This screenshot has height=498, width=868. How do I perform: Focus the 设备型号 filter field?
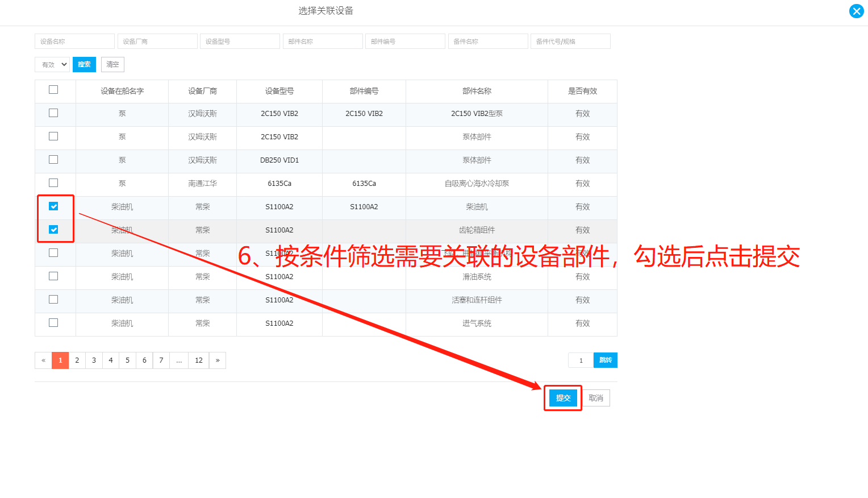pos(240,42)
